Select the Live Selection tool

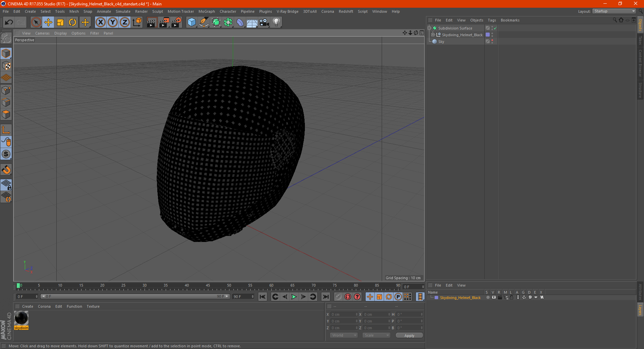point(36,22)
